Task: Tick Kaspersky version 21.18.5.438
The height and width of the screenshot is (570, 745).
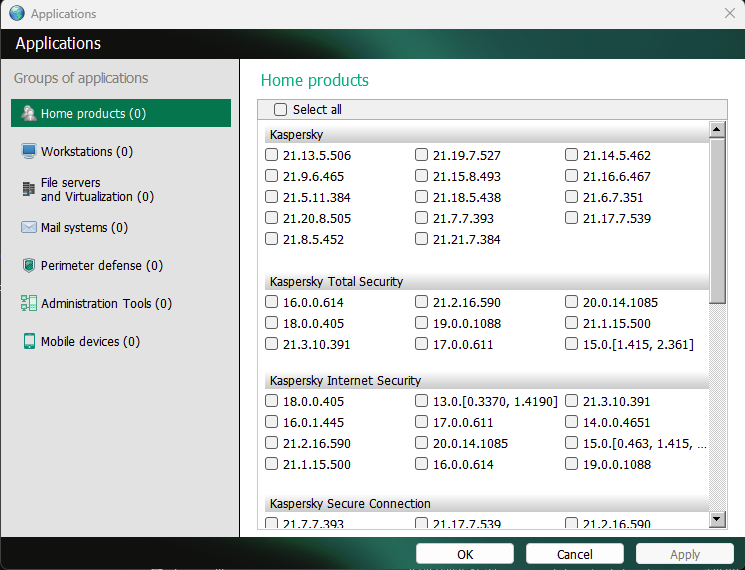Action: pyautogui.click(x=421, y=196)
